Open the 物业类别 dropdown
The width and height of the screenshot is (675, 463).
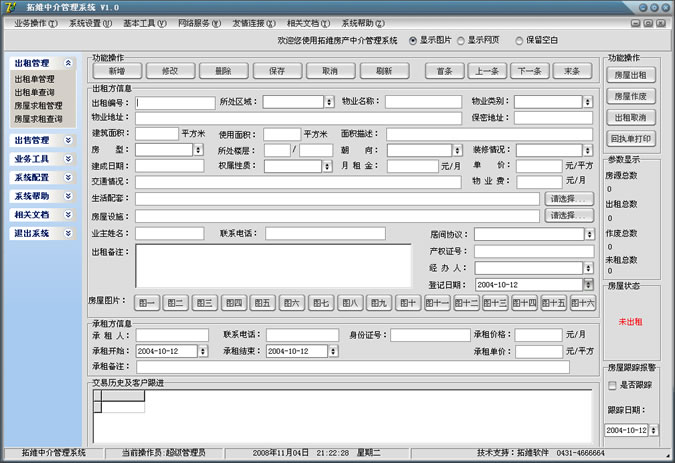[x=588, y=102]
